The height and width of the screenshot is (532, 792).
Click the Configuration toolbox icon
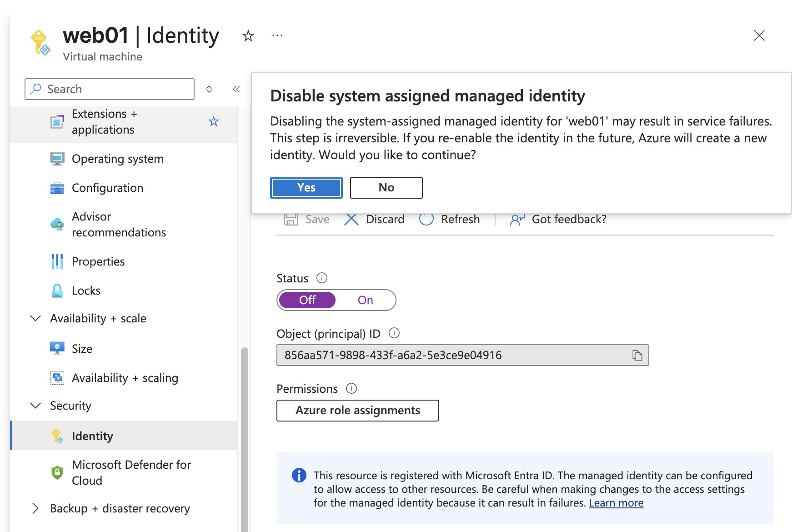[x=57, y=188]
